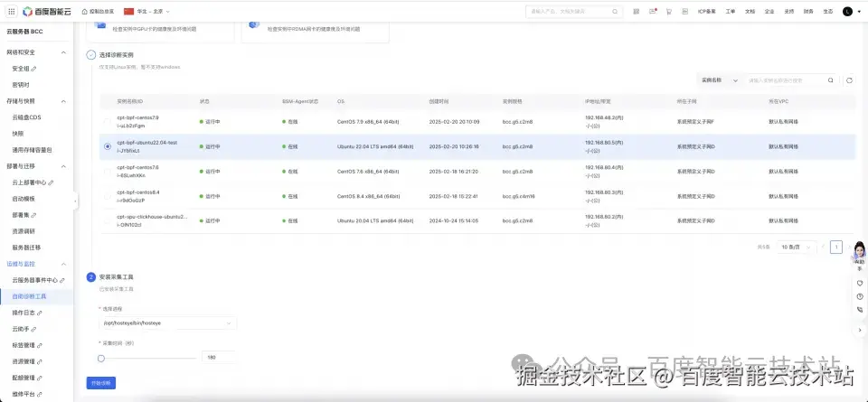Collapse the 部署与迁移 sidebar group

63,166
